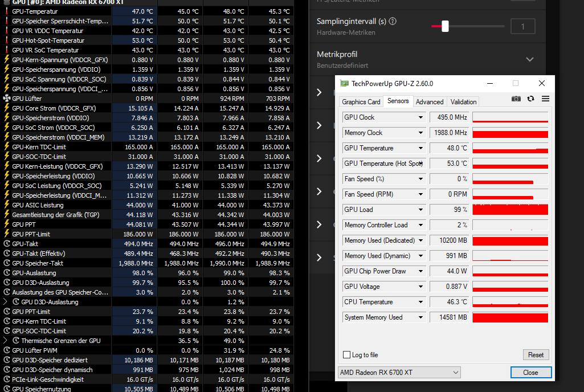
Task: Open the GPU-Z hamburger menu
Action: click(546, 99)
